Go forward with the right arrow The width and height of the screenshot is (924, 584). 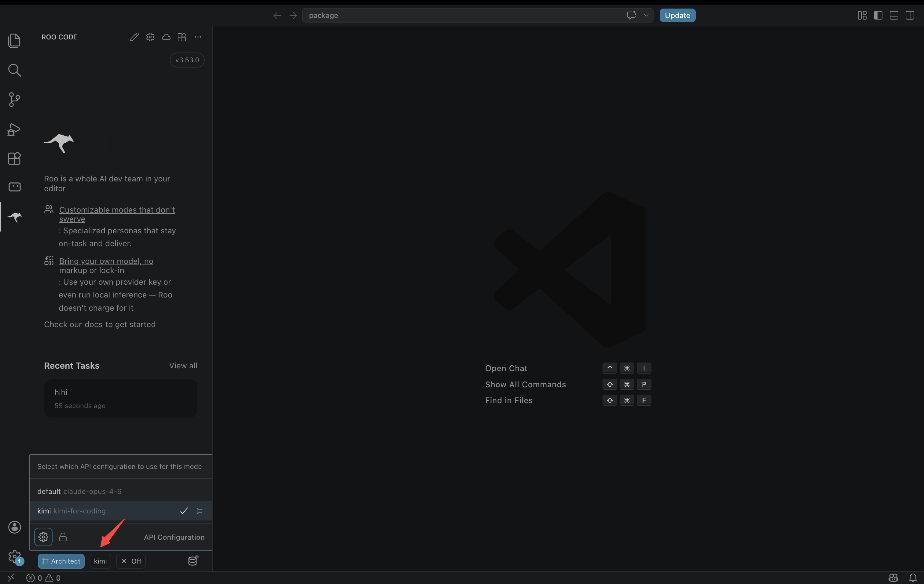293,16
